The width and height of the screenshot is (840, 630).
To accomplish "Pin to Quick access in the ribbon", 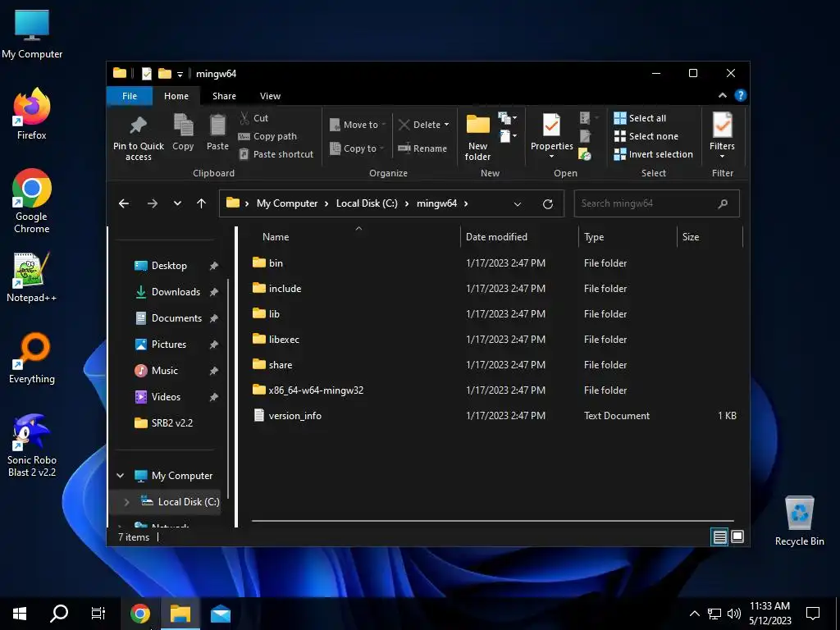I will point(138,138).
